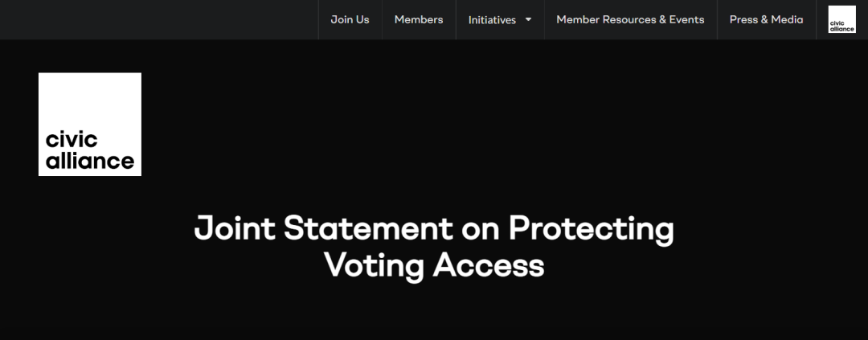Click the large white Civic Alliance logo
868x340 pixels.
point(89,124)
